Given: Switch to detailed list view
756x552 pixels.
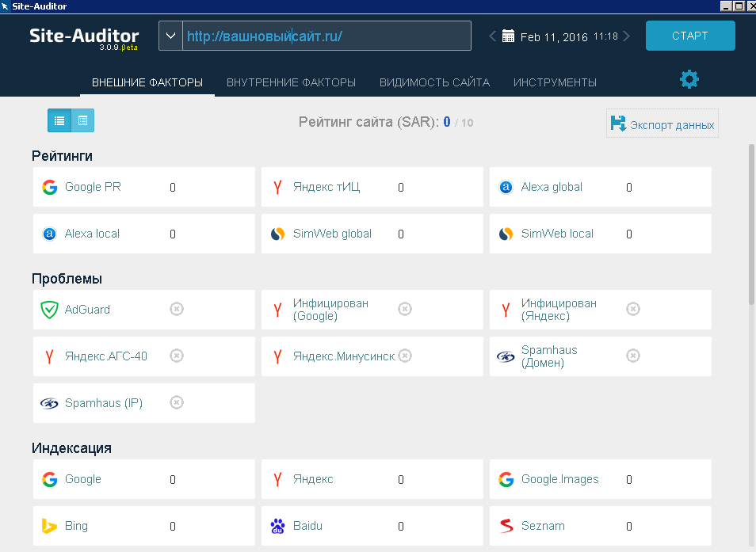Looking at the screenshot, I should coord(82,120).
